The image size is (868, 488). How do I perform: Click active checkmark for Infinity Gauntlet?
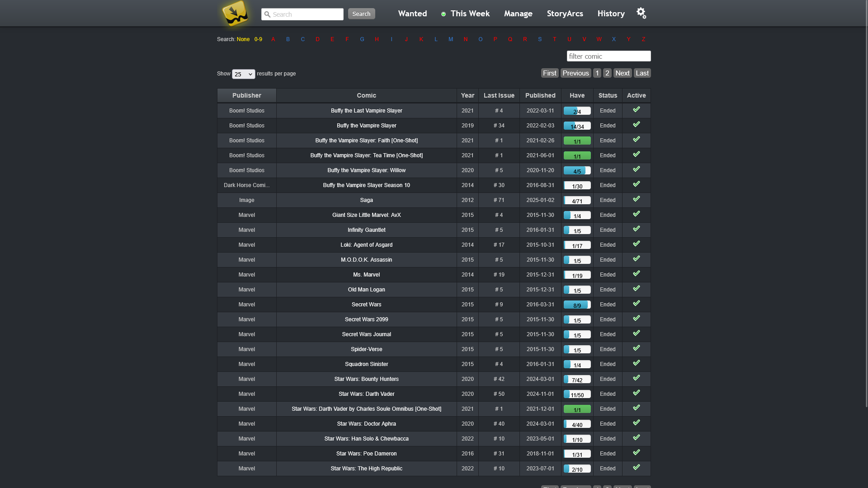click(636, 229)
